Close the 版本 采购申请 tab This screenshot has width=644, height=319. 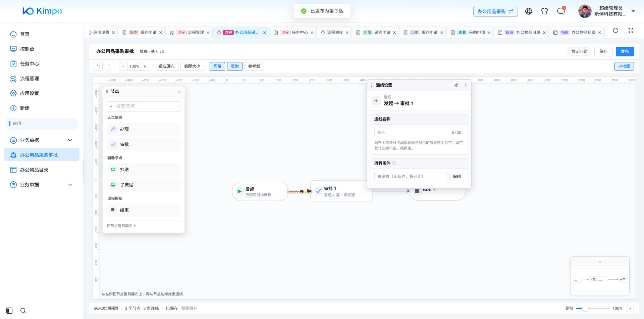(161, 33)
